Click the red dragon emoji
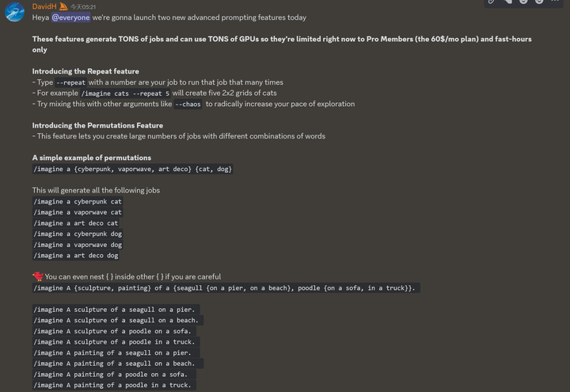The height and width of the screenshot is (392, 570). click(x=37, y=276)
